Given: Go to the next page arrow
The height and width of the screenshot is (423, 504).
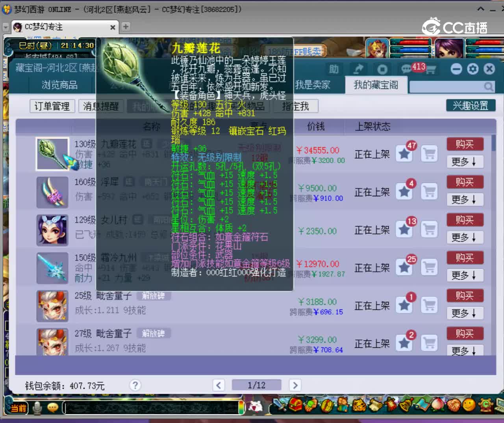Looking at the screenshot, I should coord(295,385).
